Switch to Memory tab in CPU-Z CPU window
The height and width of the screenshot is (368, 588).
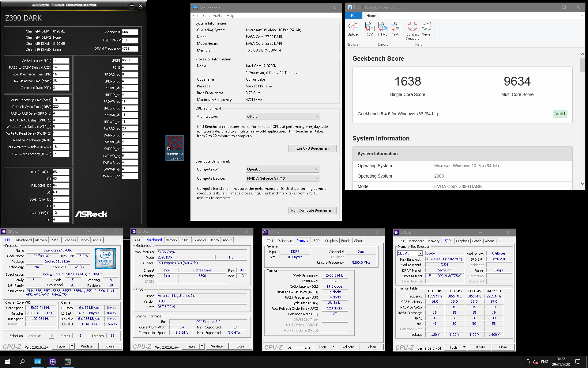[41, 240]
